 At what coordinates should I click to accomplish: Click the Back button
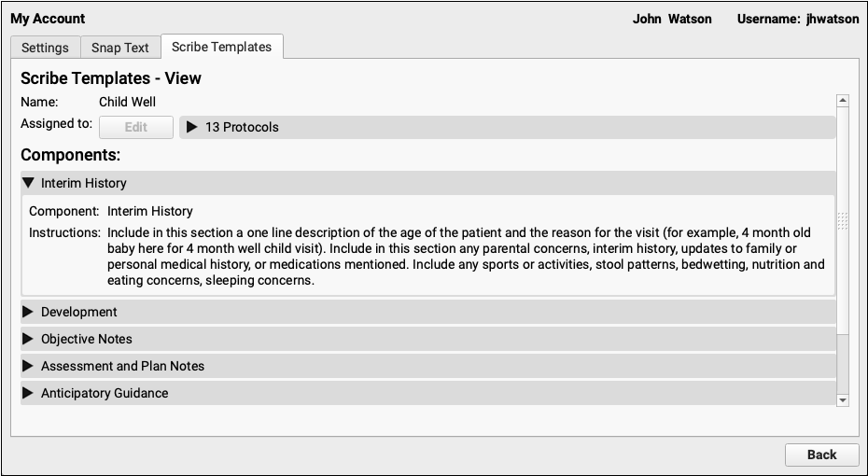(x=821, y=455)
